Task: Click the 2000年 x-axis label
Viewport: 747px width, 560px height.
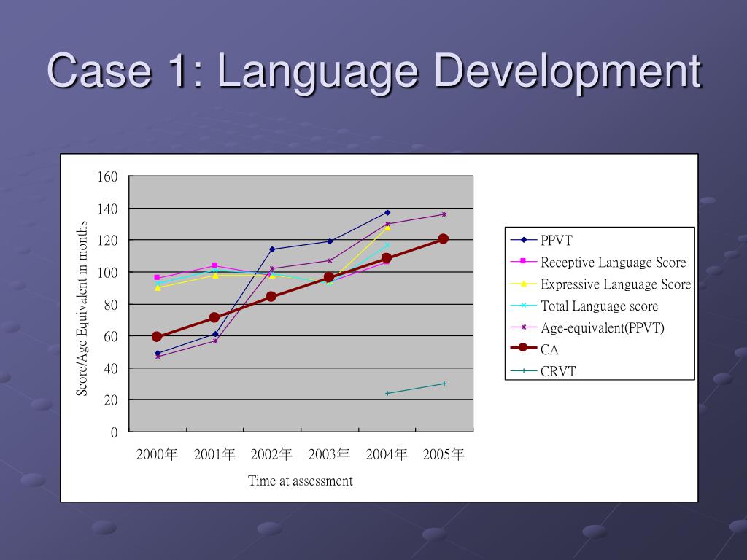Action: 158,454
